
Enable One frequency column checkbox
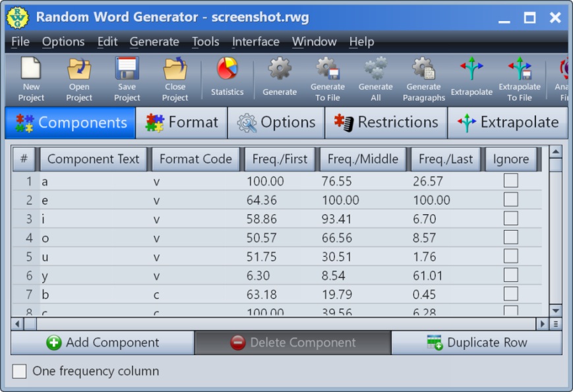coord(19,372)
